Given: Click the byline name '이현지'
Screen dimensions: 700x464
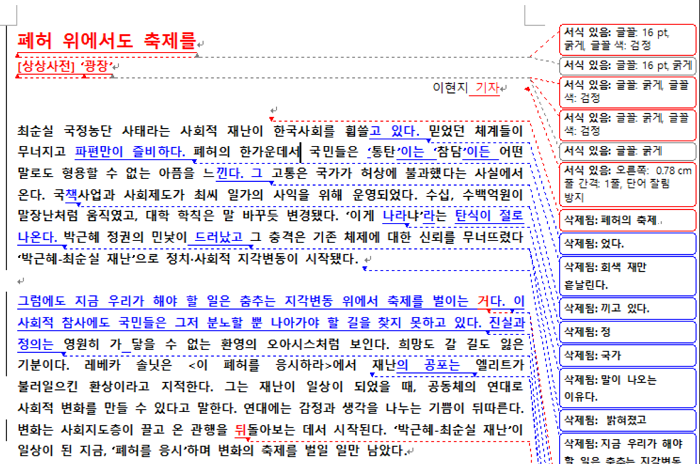Looking at the screenshot, I should click(x=450, y=88).
